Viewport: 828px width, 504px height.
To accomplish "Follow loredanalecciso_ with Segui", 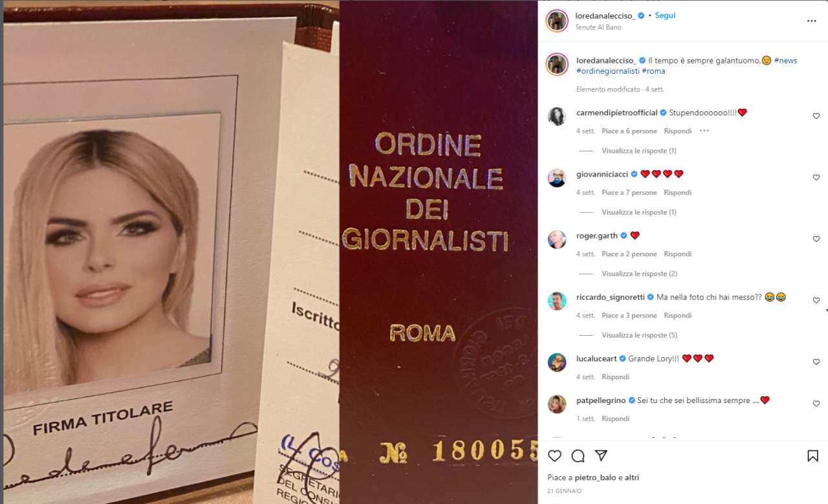I will click(x=665, y=16).
